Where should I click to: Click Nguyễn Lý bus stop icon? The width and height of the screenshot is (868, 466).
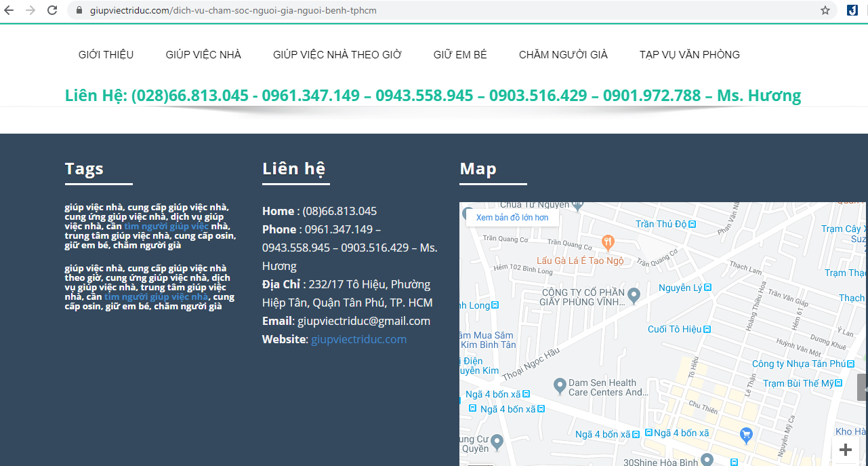click(708, 288)
